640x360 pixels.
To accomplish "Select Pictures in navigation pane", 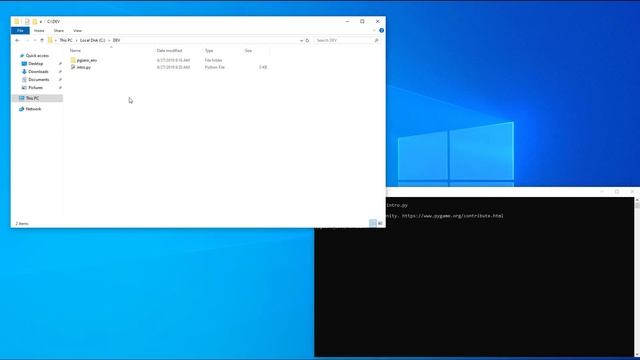I will pyautogui.click(x=36, y=88).
